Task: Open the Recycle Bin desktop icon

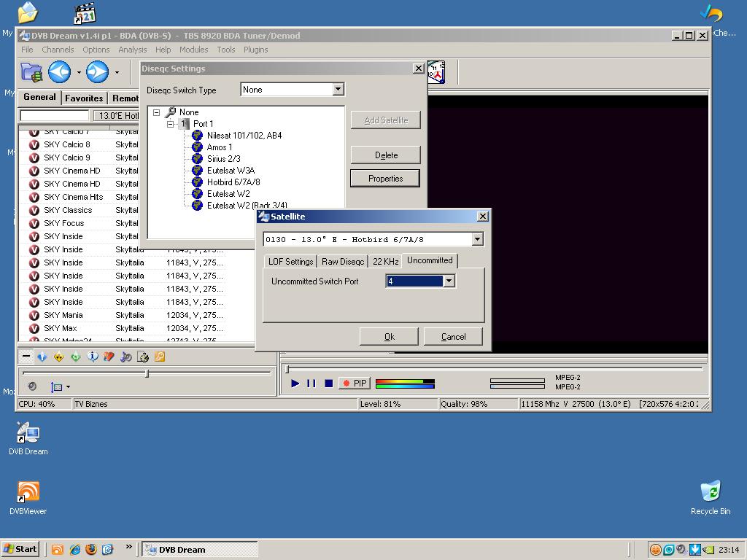Action: pyautogui.click(x=711, y=498)
